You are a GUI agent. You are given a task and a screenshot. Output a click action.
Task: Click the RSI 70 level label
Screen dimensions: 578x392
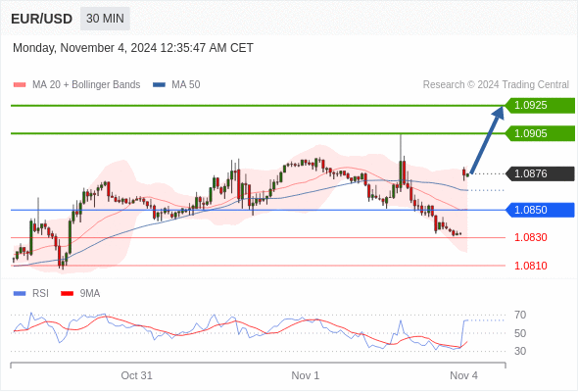click(x=520, y=315)
